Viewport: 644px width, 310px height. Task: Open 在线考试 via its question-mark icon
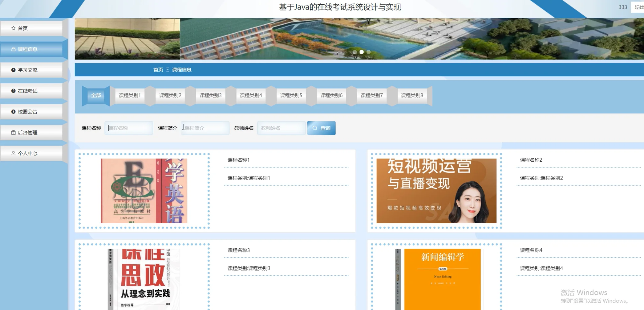13,91
